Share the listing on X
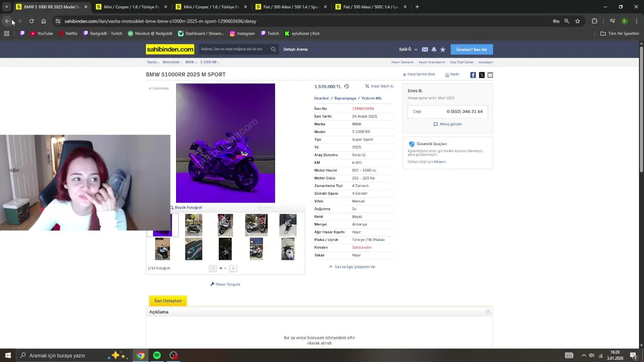Viewport: 644px width, 362px height. [481, 75]
